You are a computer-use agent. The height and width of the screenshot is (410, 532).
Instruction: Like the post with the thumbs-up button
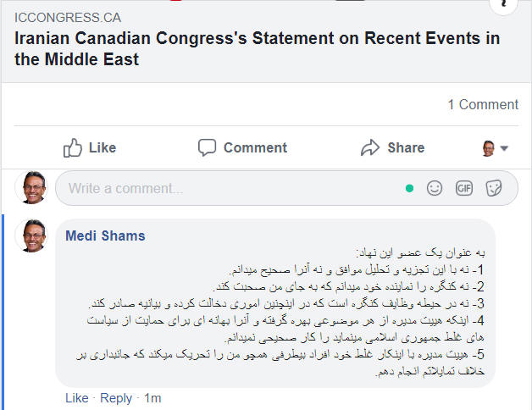point(90,148)
